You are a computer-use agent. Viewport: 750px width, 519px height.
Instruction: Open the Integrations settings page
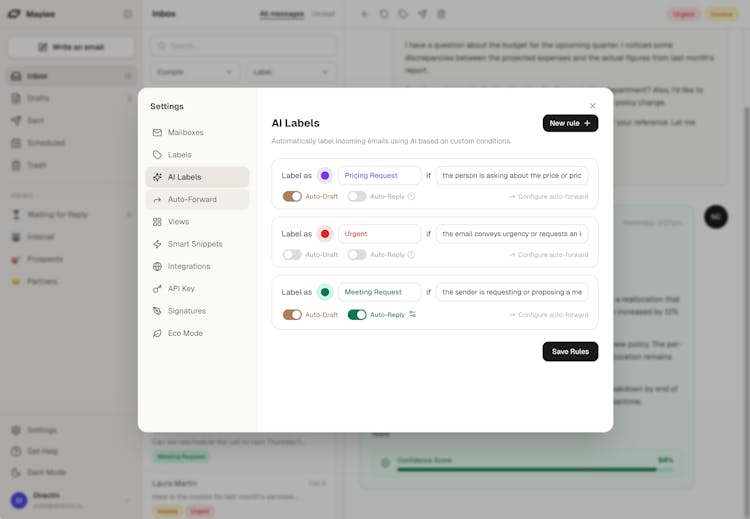coord(188,266)
